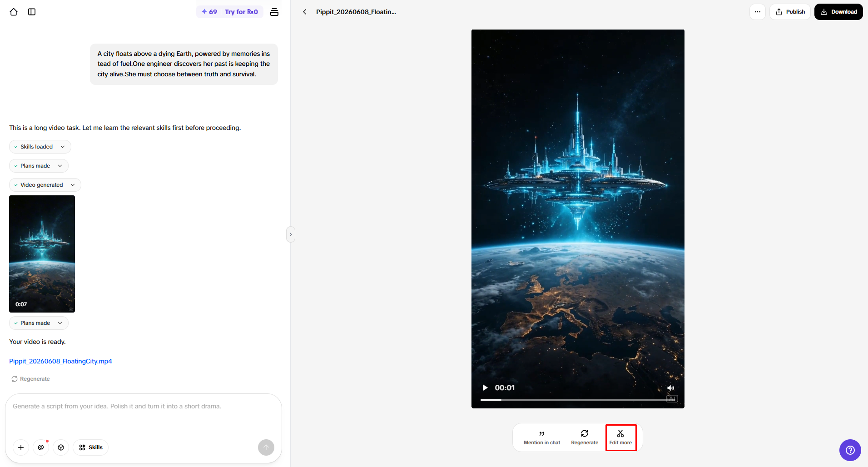Expand the Plans made step below thumbnail
The image size is (868, 467).
tap(39, 323)
